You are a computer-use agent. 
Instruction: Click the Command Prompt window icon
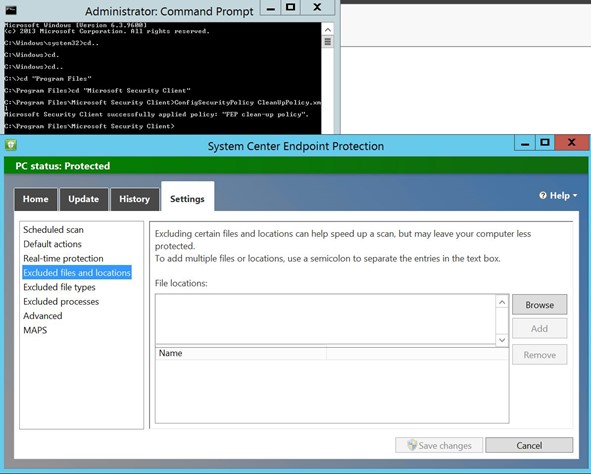[x=11, y=10]
